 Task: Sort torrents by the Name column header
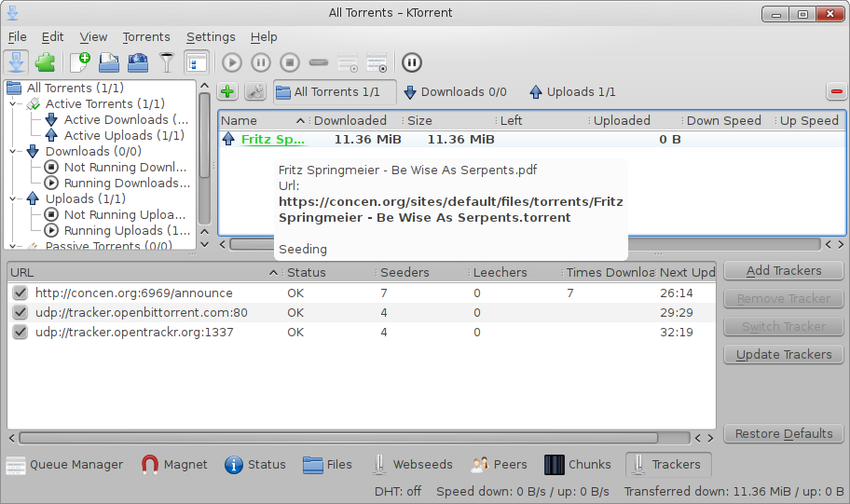pyautogui.click(x=264, y=120)
